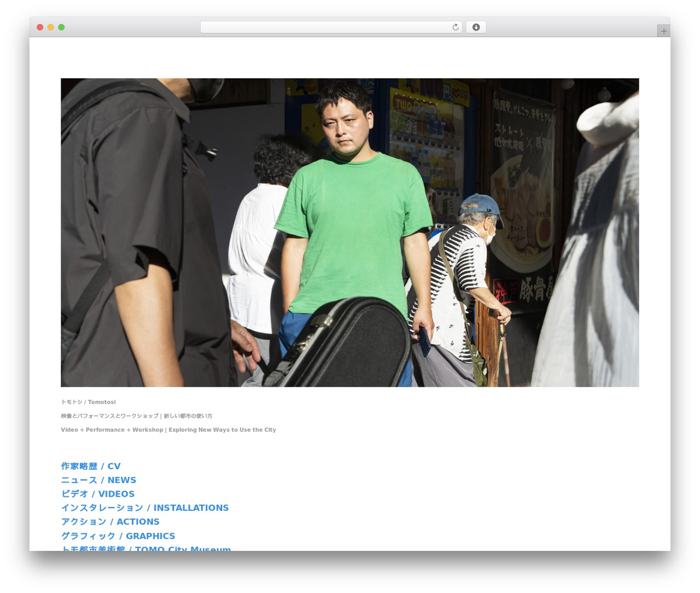Click the Japanese tagline 新しい都市の使い方
The width and height of the screenshot is (700, 593).
point(188,416)
